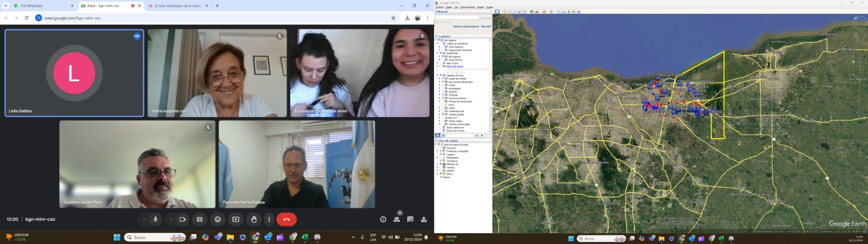The height and width of the screenshot is (244, 868).
Task: Open the Meet chat panel
Action: coord(410,220)
